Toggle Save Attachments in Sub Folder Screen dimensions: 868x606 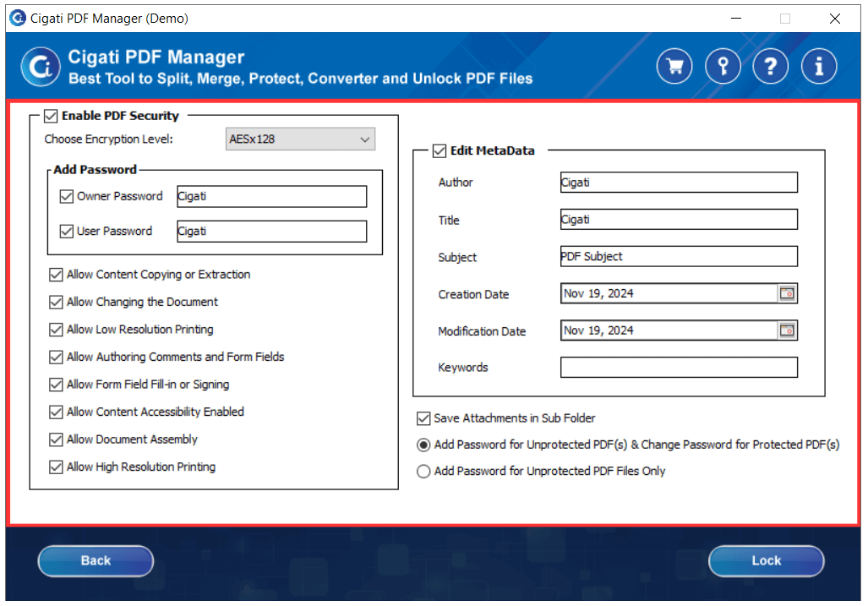pos(423,418)
